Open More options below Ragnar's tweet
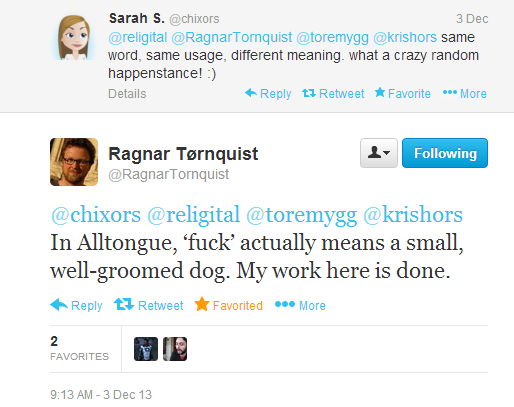Image resolution: width=514 pixels, height=407 pixels. point(300,305)
